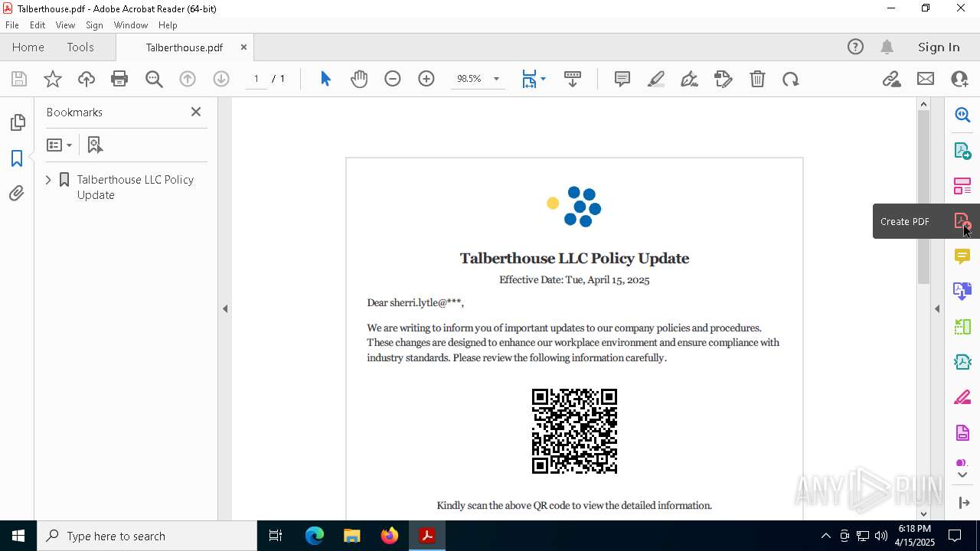Expand the tools pane with the arrow-bar icon
The image size is (980, 551).
pyautogui.click(x=963, y=503)
